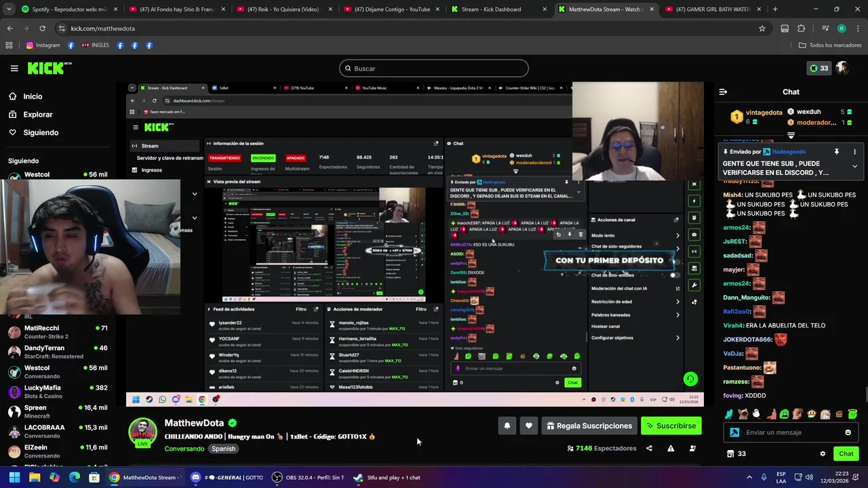868x488 pixels.
Task: Share the stream with the share icon
Action: coord(649,448)
